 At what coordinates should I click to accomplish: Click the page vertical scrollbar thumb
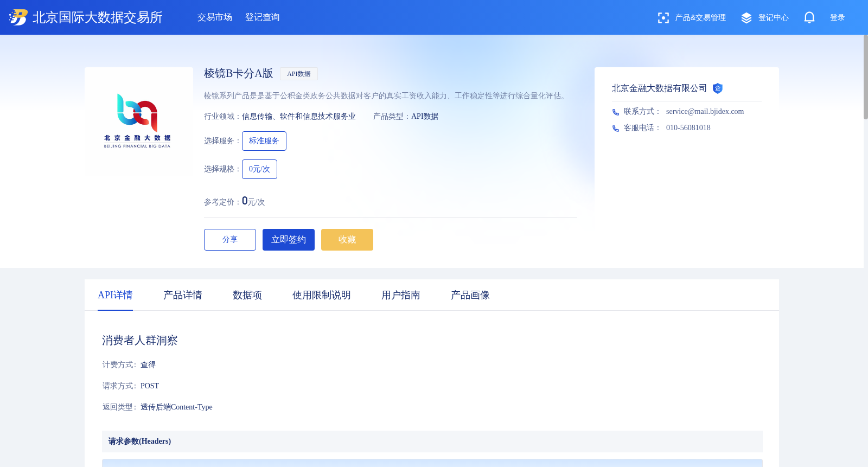pos(866,77)
